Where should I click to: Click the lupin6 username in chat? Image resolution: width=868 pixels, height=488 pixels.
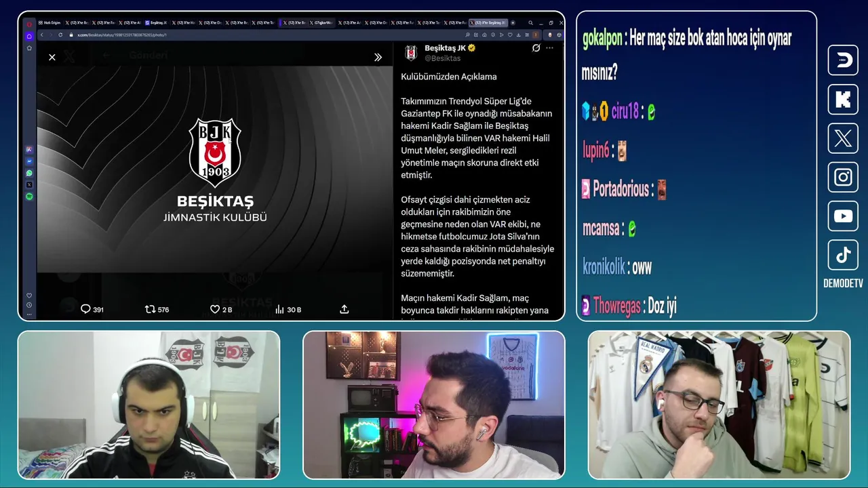click(596, 150)
